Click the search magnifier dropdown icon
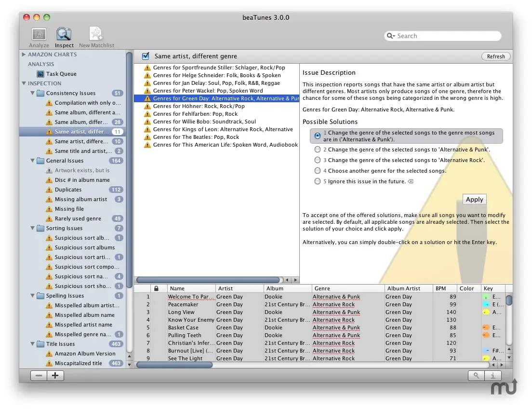This screenshot has height=409, width=532. pyautogui.click(x=391, y=36)
